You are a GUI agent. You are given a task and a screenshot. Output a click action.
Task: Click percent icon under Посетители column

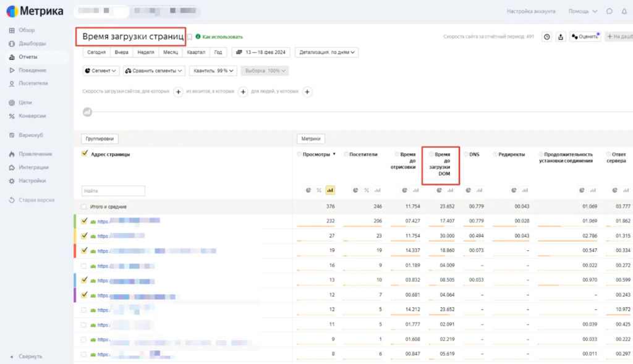(x=367, y=190)
